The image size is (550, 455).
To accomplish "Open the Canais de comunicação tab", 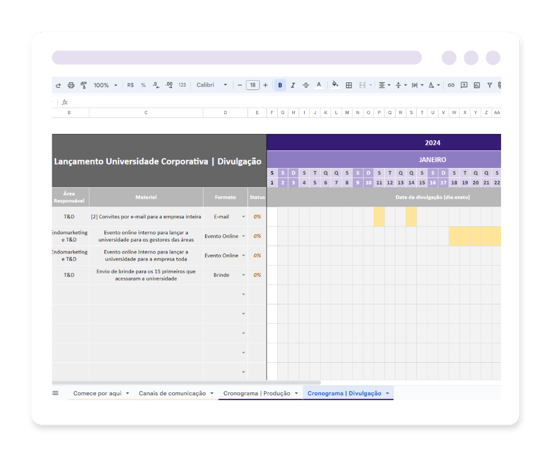I will pos(176,393).
